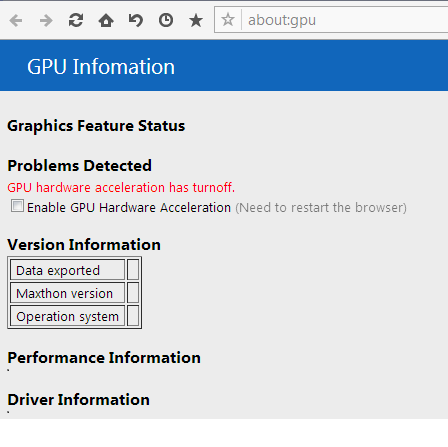
Task: Click the Forward navigation arrow
Action: pyautogui.click(x=46, y=21)
